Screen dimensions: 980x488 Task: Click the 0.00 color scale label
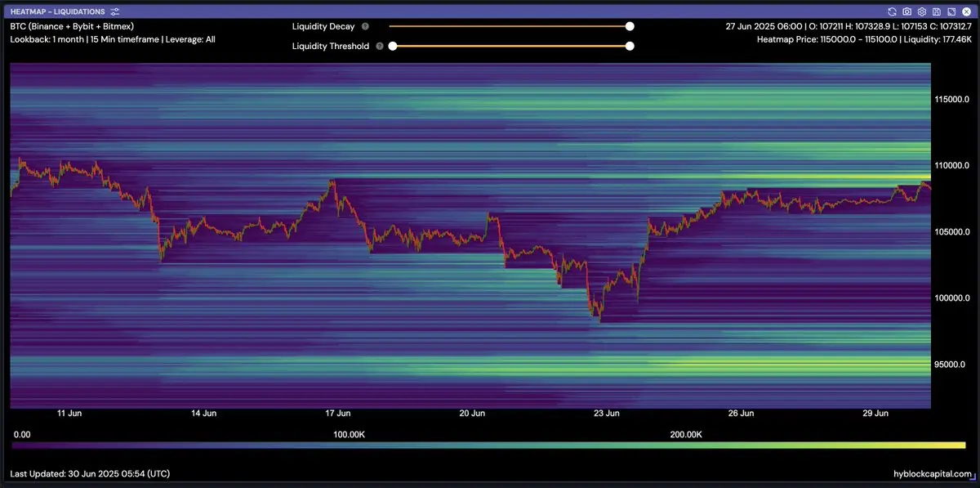(x=22, y=434)
